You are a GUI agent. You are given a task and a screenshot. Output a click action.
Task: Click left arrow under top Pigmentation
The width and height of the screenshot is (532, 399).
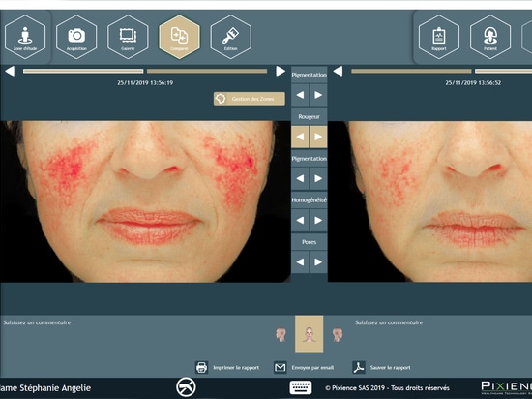click(300, 95)
